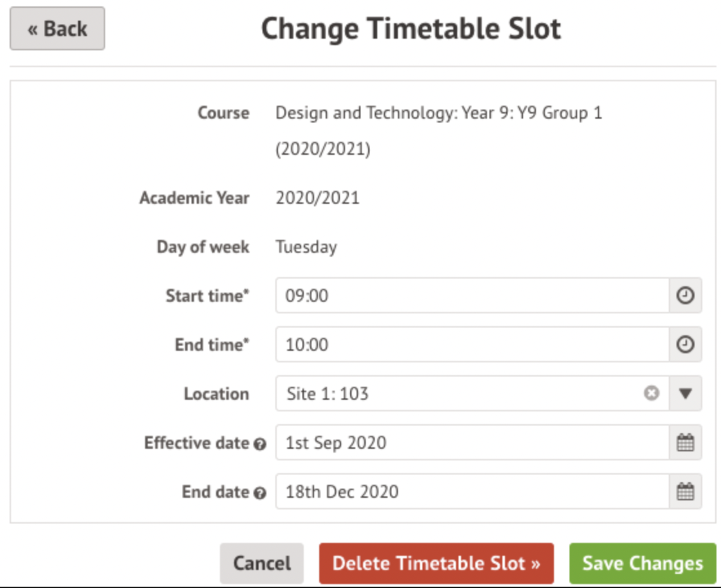721x588 pixels.
Task: Expand the Location dropdown arrow
Action: point(685,393)
